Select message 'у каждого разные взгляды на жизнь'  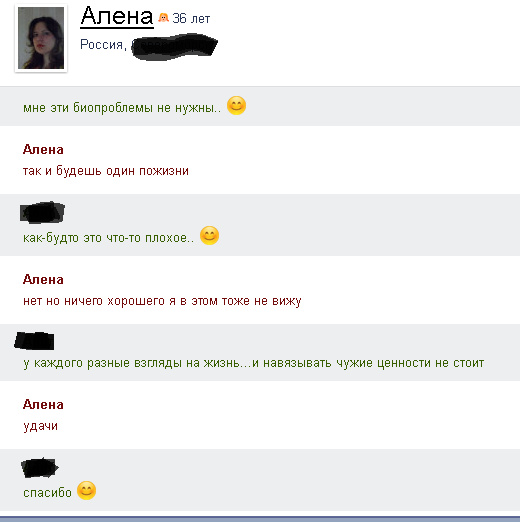(253, 363)
